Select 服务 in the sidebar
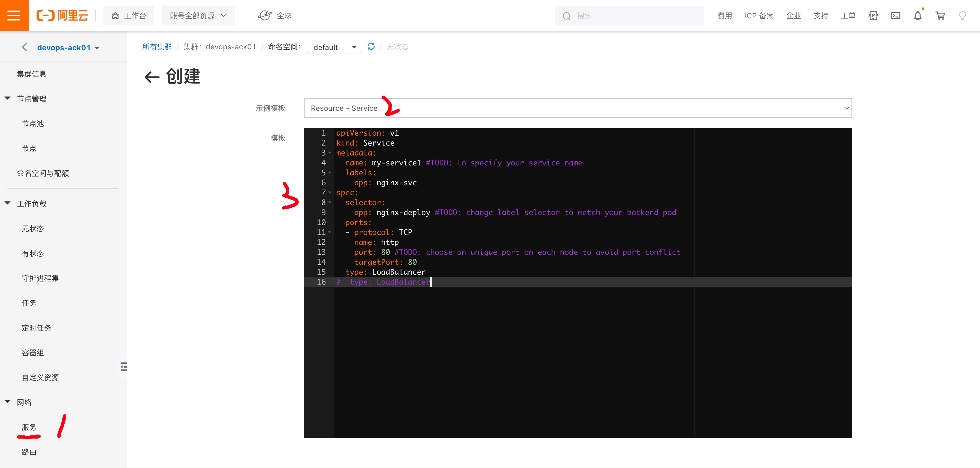The height and width of the screenshot is (468, 980). (29, 427)
